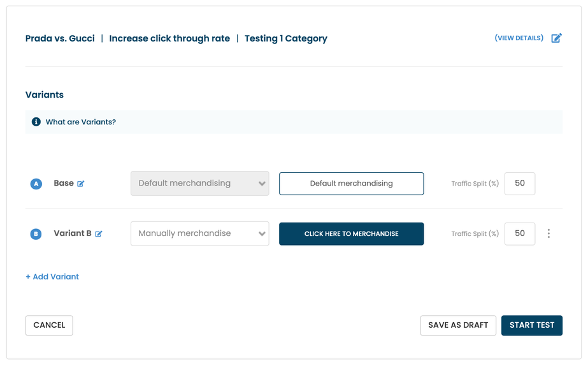Click the CLICK HERE TO MERCHANDISE button
The image size is (588, 368).
352,234
